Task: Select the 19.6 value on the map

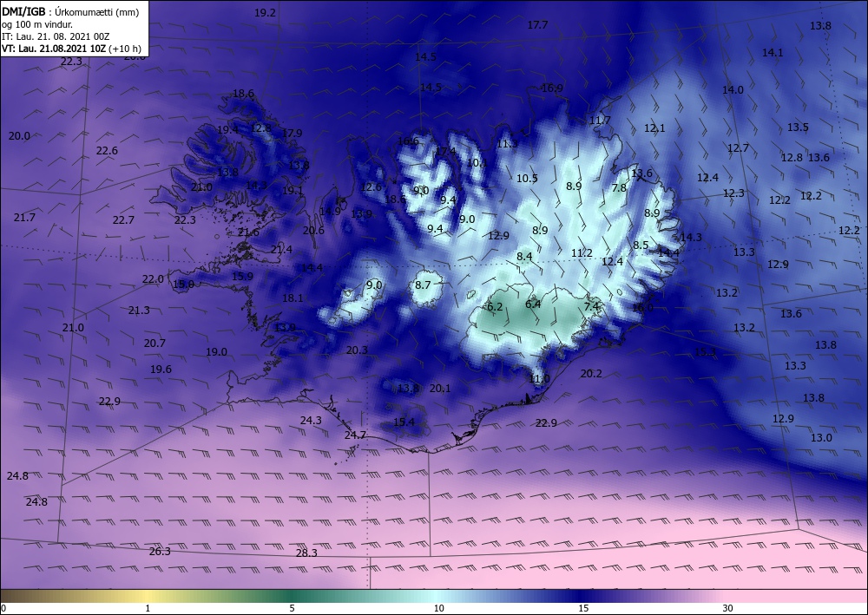Action: tap(161, 369)
